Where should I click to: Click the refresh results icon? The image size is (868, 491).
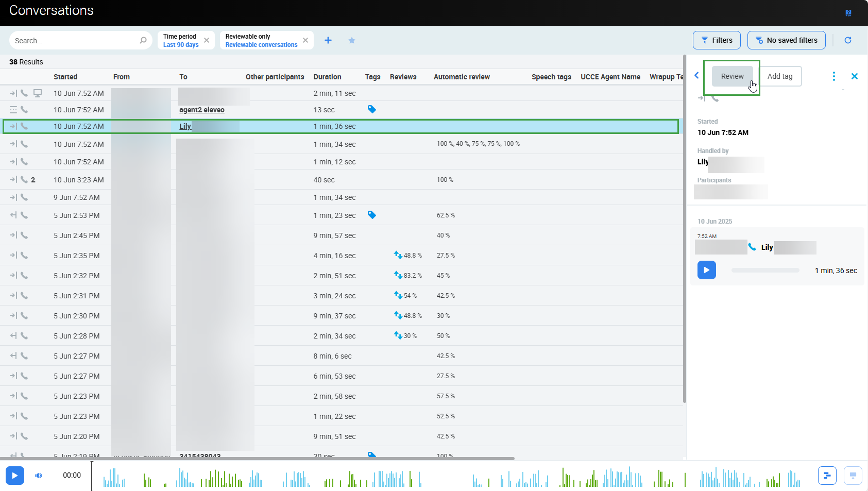847,40
